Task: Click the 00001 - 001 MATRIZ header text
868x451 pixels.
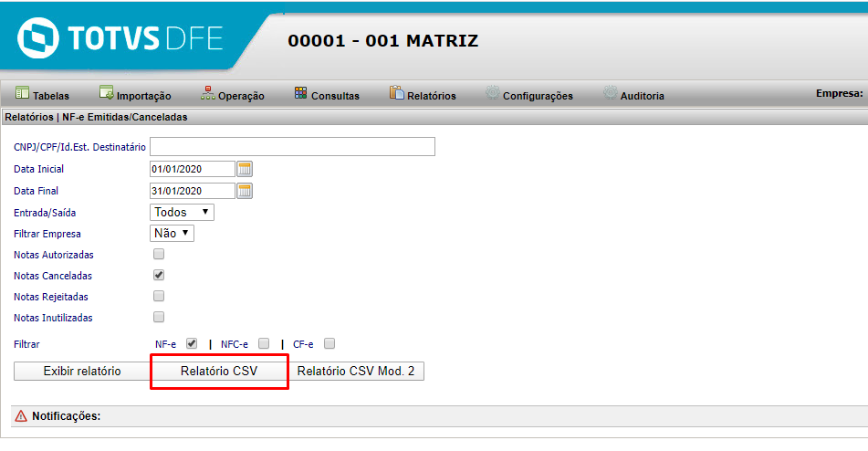Action: [x=383, y=41]
